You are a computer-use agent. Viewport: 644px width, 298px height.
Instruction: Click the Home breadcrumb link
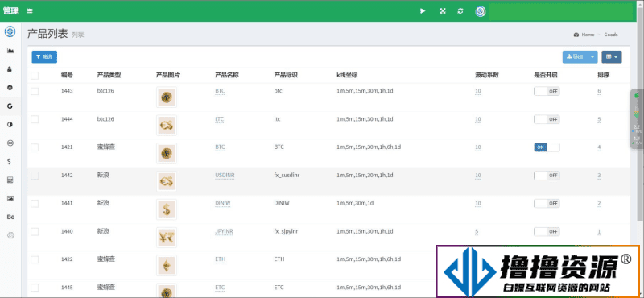(x=588, y=35)
